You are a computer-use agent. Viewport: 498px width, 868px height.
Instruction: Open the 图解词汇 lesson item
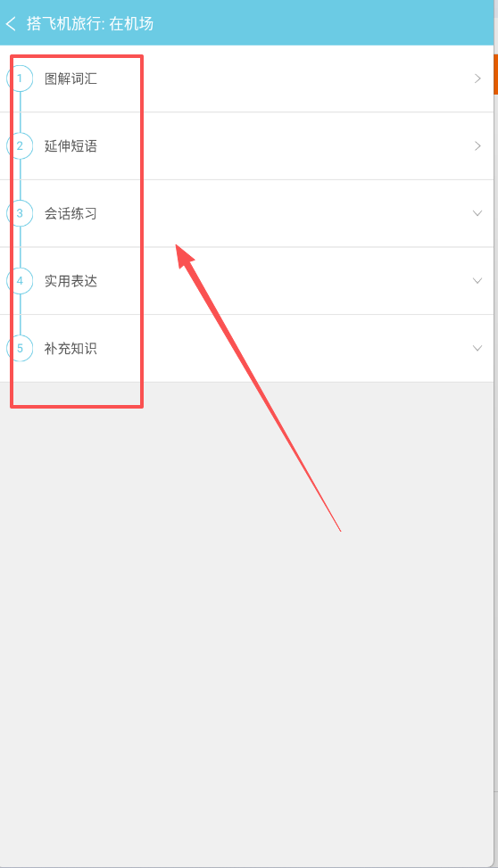(x=246, y=79)
